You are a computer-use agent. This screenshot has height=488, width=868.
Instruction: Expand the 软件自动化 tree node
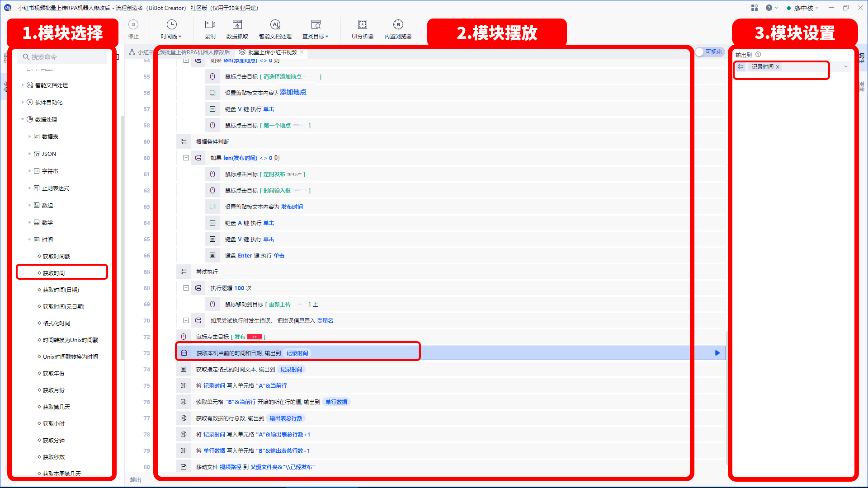(23, 102)
